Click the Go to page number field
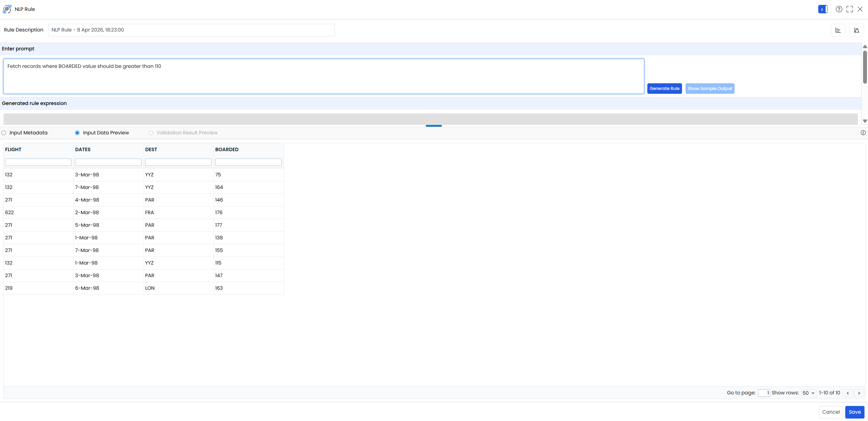 click(x=764, y=393)
